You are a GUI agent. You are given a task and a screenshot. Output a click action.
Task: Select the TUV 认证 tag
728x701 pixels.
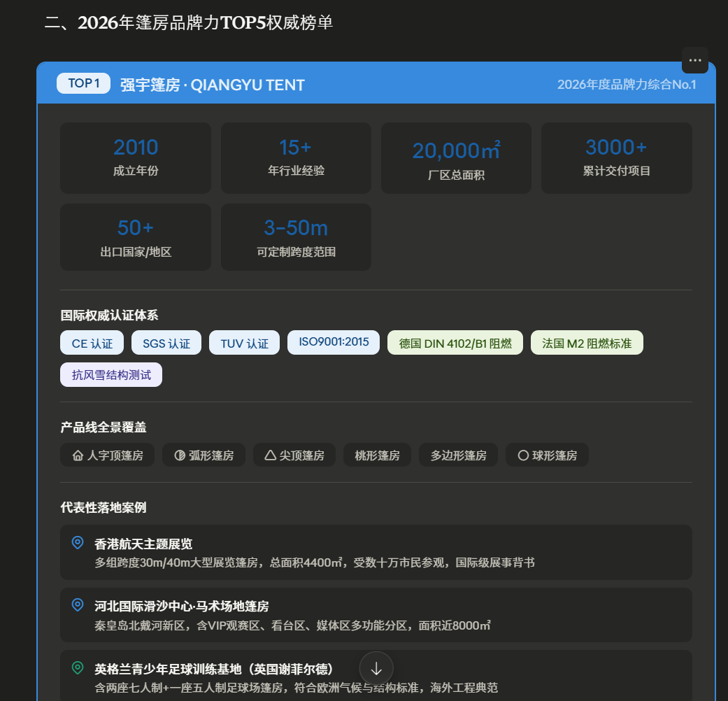244,343
